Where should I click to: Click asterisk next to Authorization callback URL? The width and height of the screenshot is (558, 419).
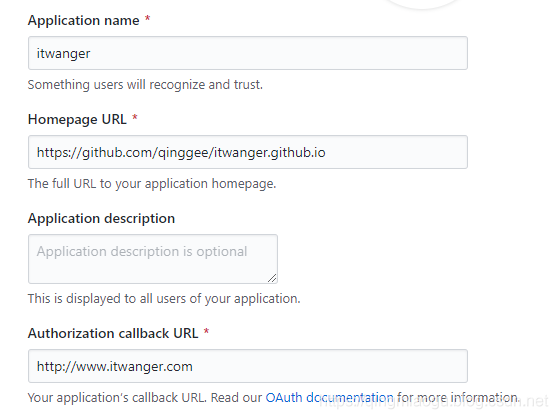[206, 332]
